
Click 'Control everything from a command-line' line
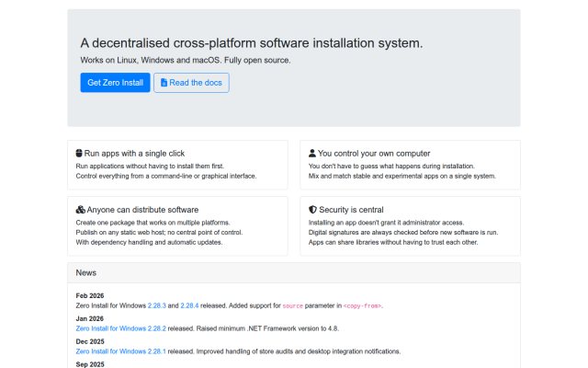click(166, 176)
